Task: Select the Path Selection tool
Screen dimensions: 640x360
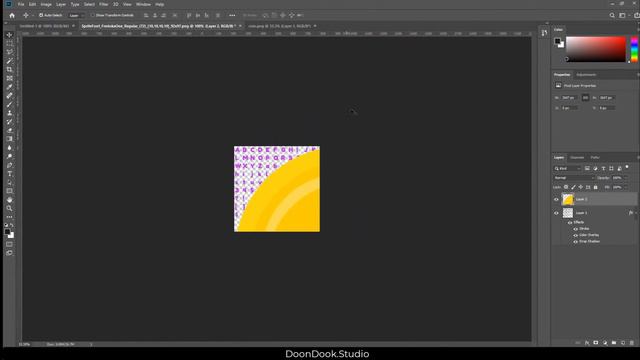Action: click(9, 182)
